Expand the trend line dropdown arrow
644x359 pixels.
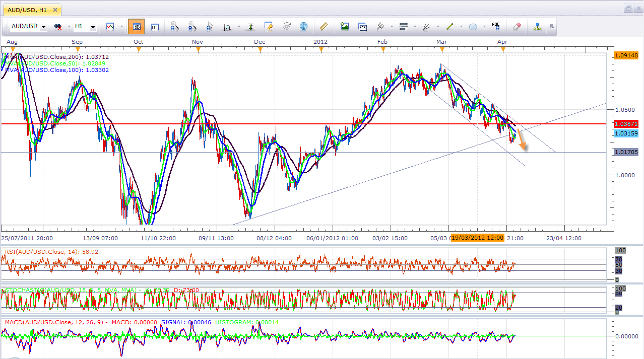pos(461,27)
